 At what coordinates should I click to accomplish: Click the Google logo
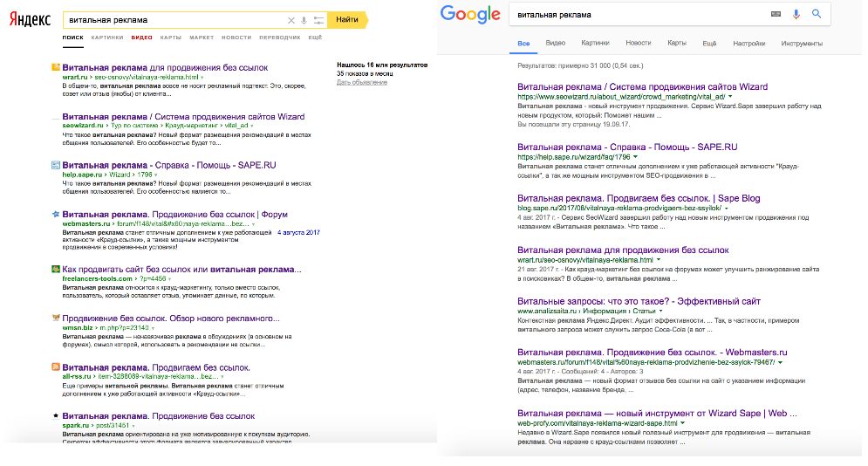pos(470,14)
